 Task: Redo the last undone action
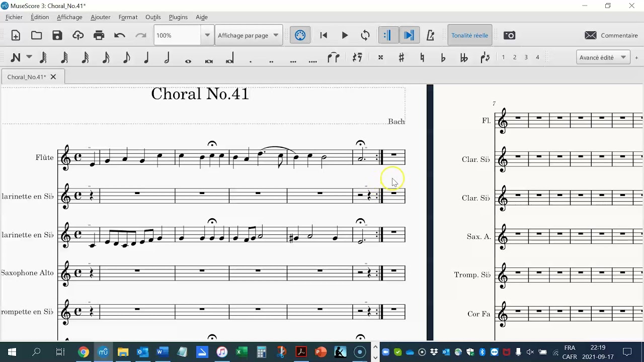point(141,35)
